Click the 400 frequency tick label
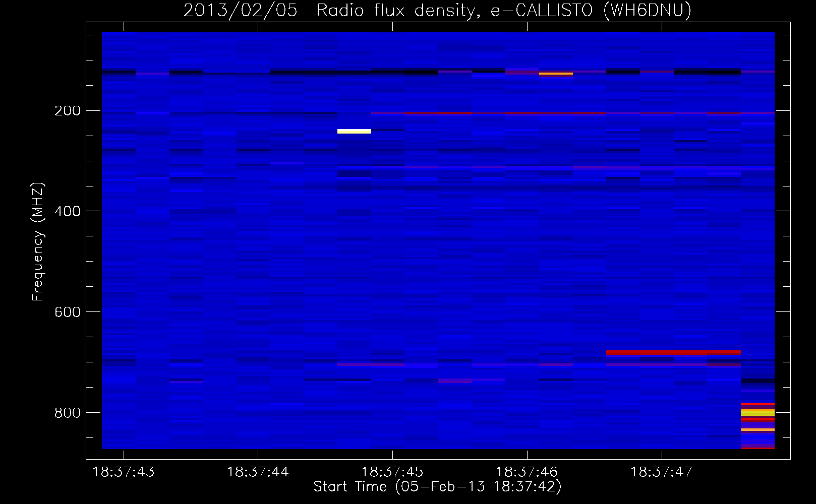The image size is (816, 504). point(68,212)
